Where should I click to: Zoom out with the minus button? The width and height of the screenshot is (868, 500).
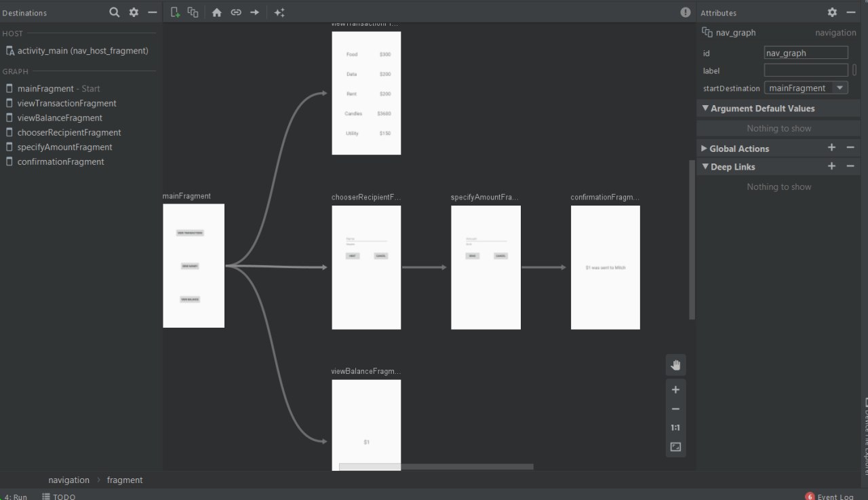click(675, 408)
